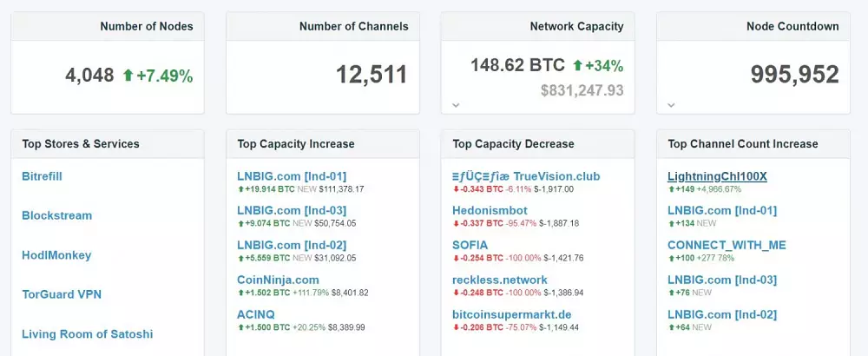Viewport: 868px width, 356px height.
Task: Click green arrow under LNBIG.com [lnd-01] capacity
Action: coord(240,188)
